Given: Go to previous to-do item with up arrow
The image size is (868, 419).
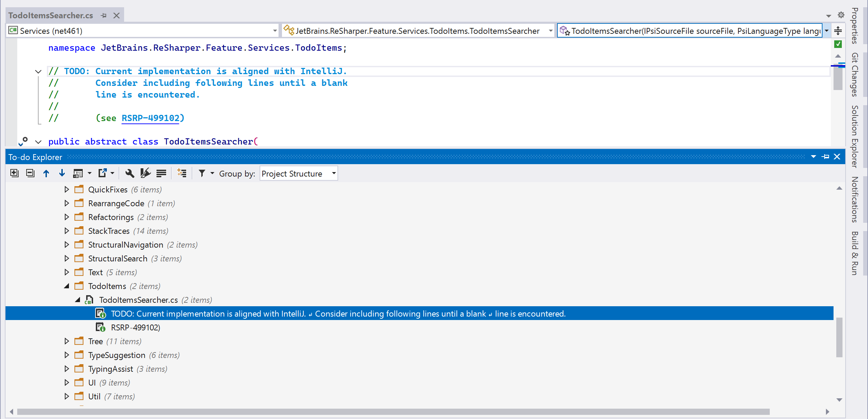Looking at the screenshot, I should [46, 173].
